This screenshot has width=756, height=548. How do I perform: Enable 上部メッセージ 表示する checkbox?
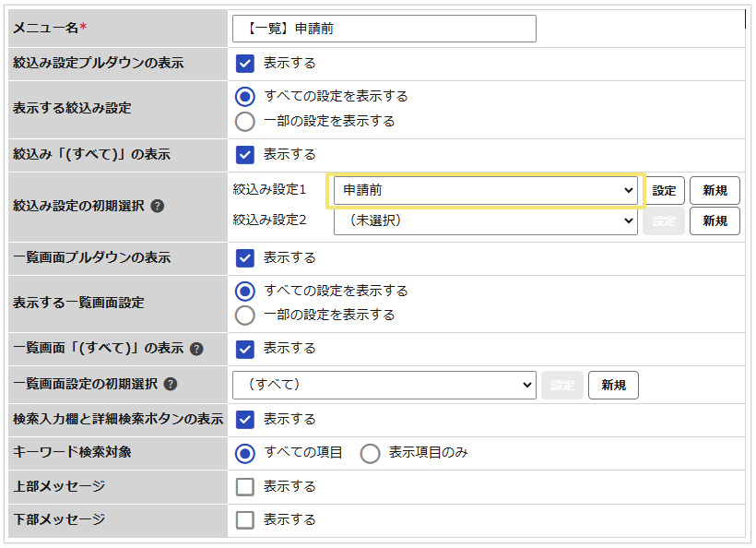tap(245, 487)
